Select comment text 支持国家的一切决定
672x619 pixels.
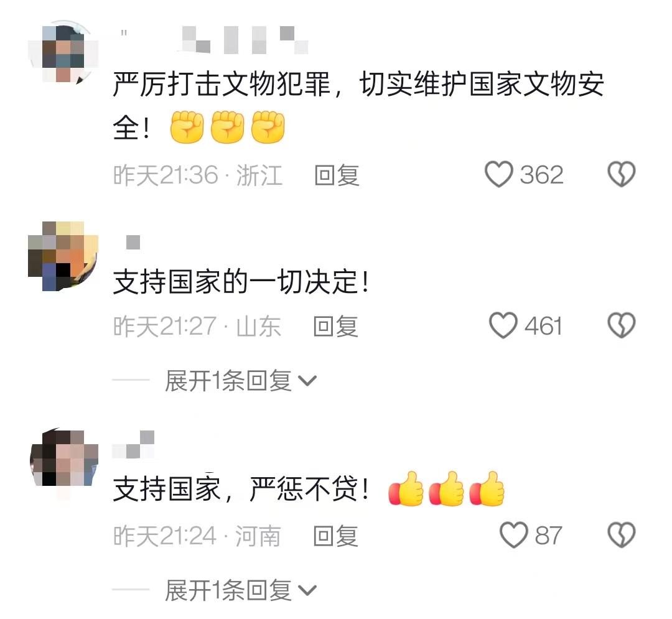pyautogui.click(x=235, y=282)
